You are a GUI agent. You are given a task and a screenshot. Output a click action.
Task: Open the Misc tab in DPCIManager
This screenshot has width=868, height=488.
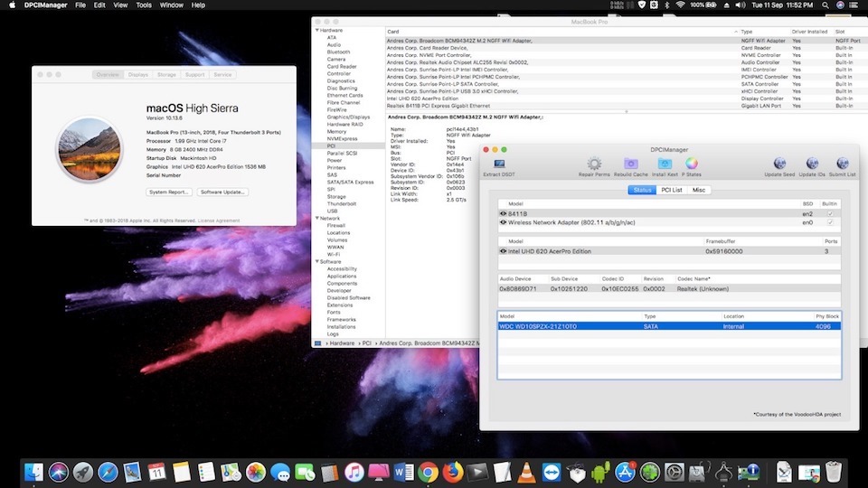pos(699,190)
